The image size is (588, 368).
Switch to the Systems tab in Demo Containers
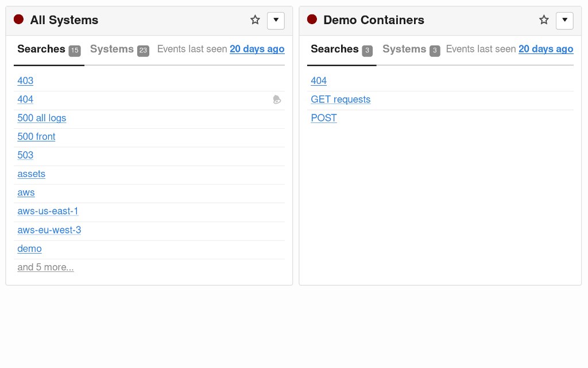coord(404,49)
